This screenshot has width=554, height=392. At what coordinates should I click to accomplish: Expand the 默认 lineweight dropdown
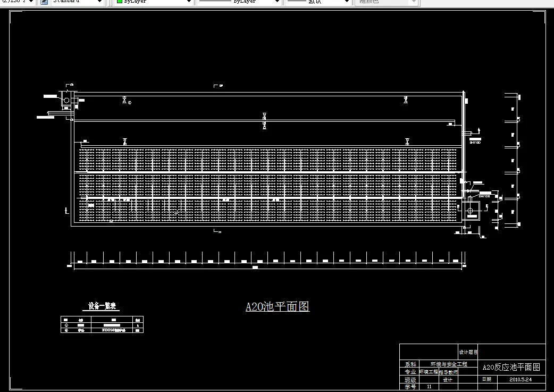coord(347,2)
